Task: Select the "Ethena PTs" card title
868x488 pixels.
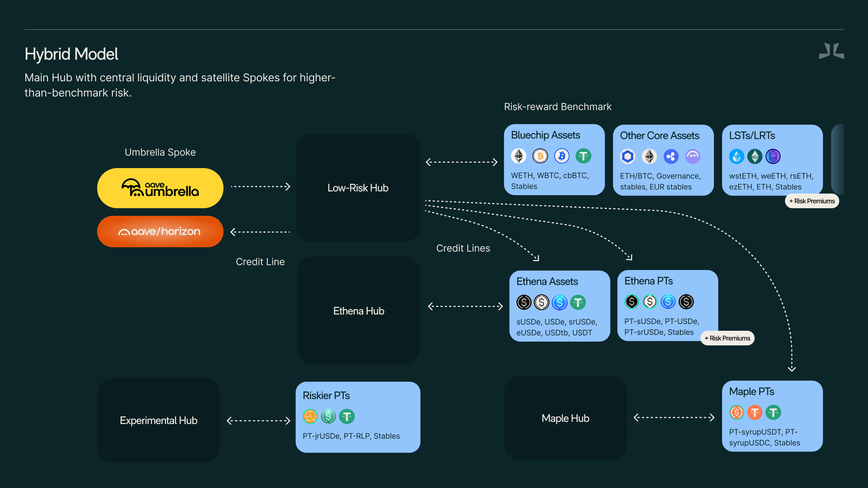Action: click(648, 281)
